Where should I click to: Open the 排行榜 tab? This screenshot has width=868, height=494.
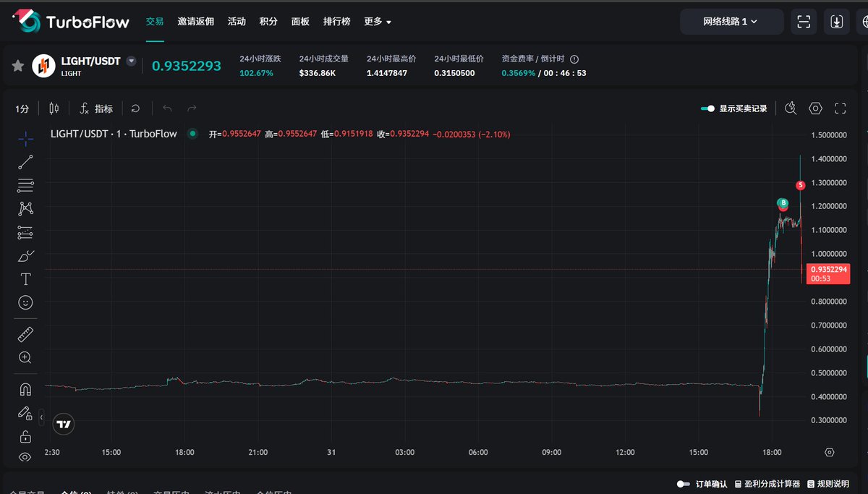336,22
